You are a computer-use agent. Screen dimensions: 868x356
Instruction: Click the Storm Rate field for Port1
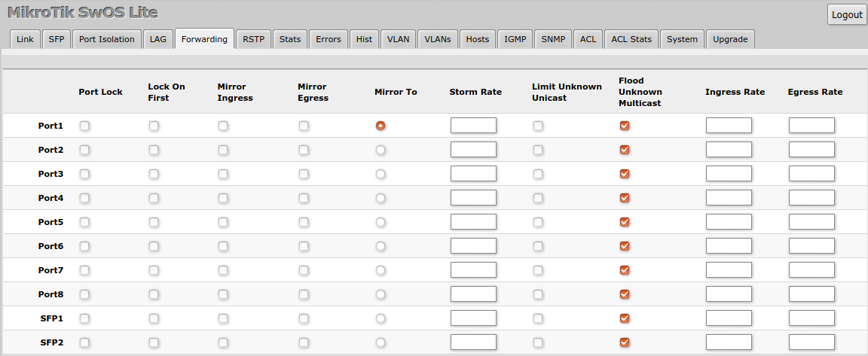pos(473,126)
